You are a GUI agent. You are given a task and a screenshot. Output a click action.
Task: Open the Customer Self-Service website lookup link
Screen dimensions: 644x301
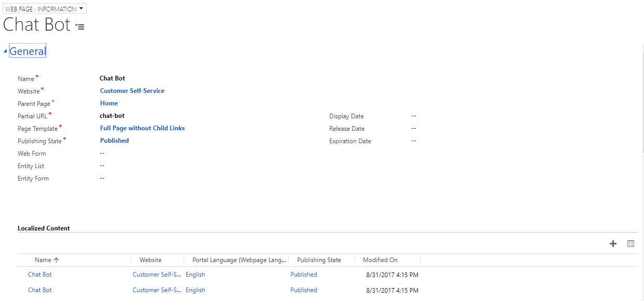pos(132,90)
